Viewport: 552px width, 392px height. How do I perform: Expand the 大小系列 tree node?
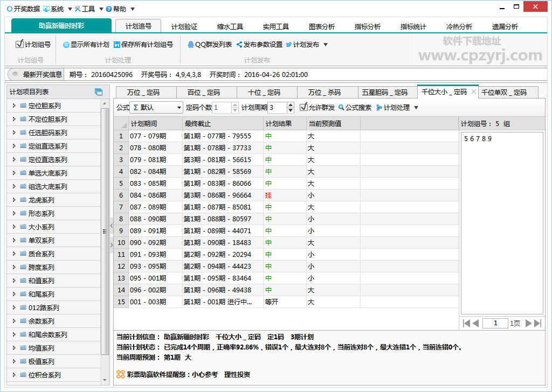pyautogui.click(x=14, y=227)
